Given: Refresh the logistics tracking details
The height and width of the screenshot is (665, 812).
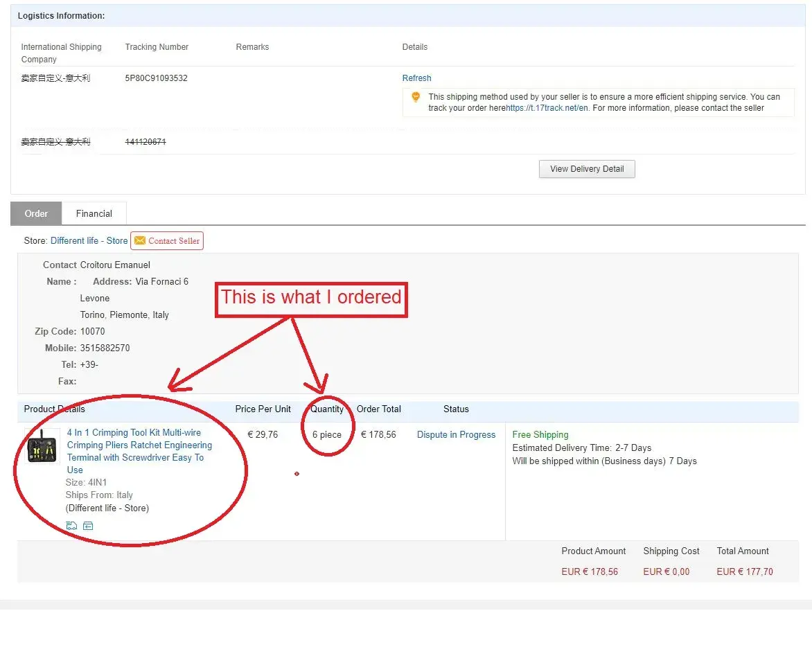Looking at the screenshot, I should (x=416, y=78).
